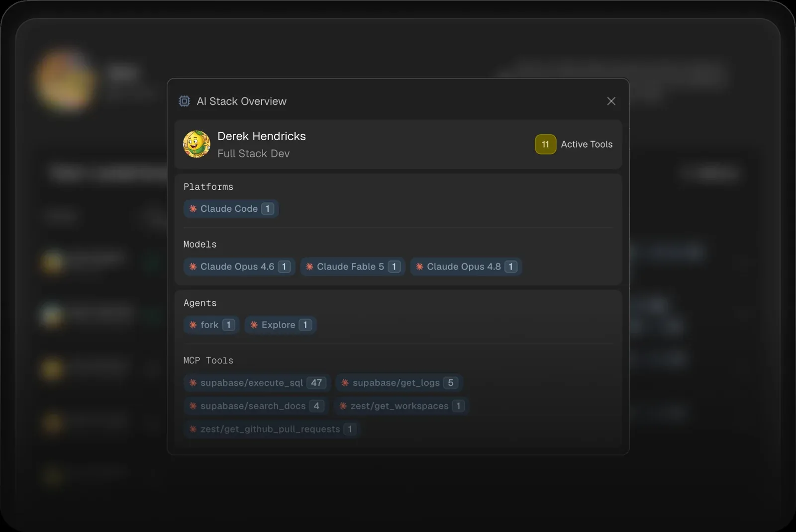Select the Claude Opus 4.8 model chip
The height and width of the screenshot is (532, 796).
(466, 266)
